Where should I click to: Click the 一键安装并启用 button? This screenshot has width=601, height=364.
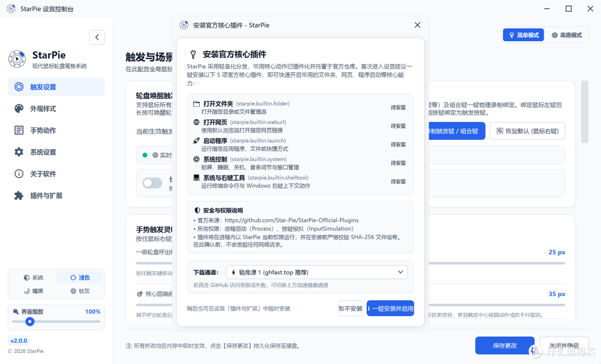(390, 308)
